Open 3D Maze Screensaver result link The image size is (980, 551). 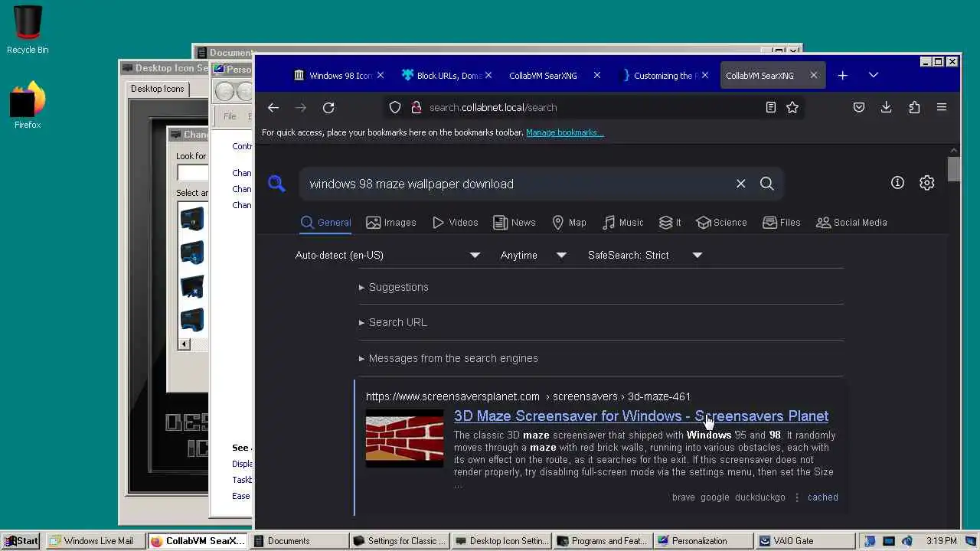pyautogui.click(x=641, y=416)
